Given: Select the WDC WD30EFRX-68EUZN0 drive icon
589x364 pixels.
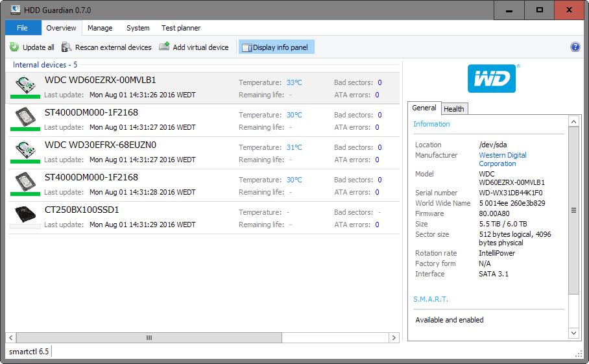Looking at the screenshot, I should point(25,149).
